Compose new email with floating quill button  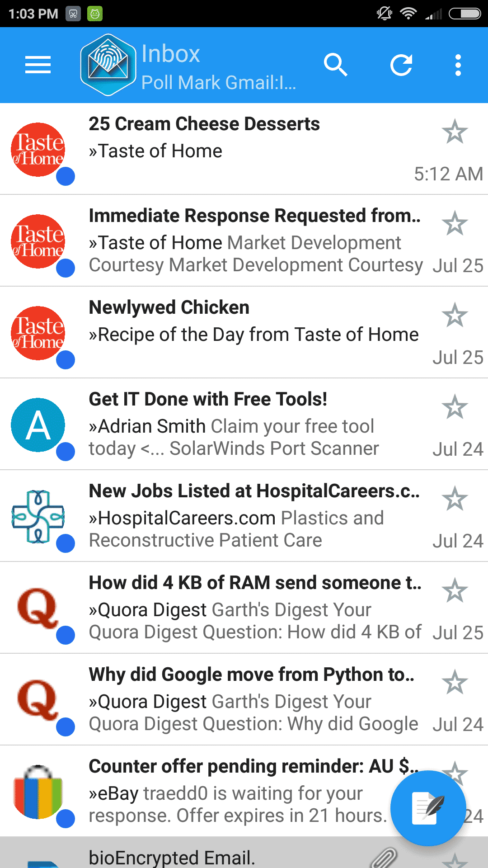(428, 808)
